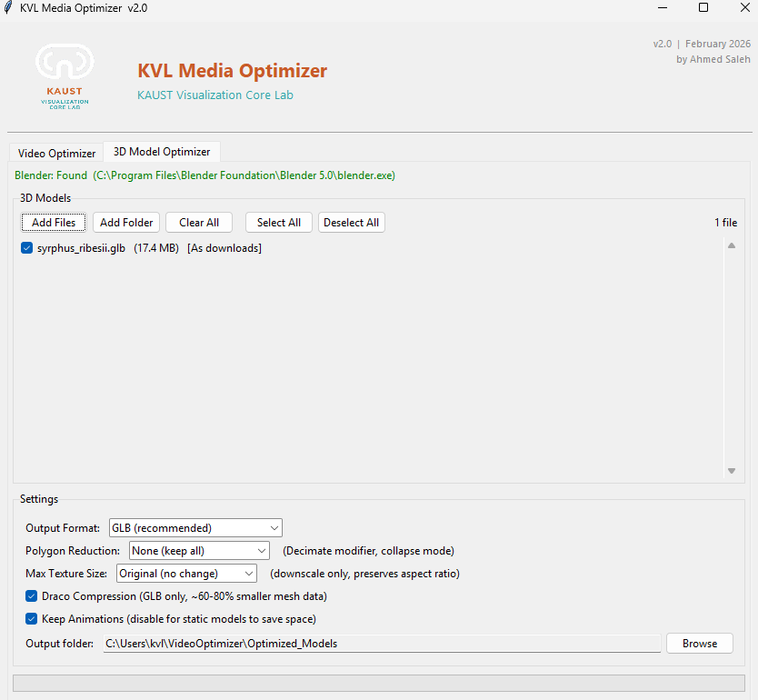Click the Add Folder button
Image resolution: width=758 pixels, height=700 pixels.
(x=125, y=222)
